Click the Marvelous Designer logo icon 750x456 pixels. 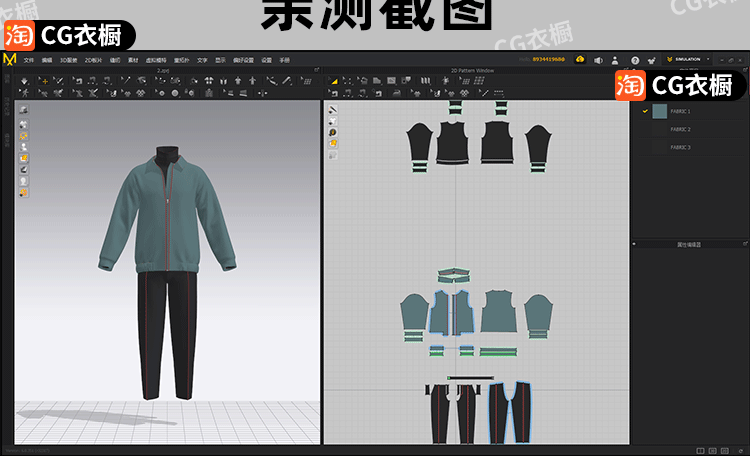10,60
